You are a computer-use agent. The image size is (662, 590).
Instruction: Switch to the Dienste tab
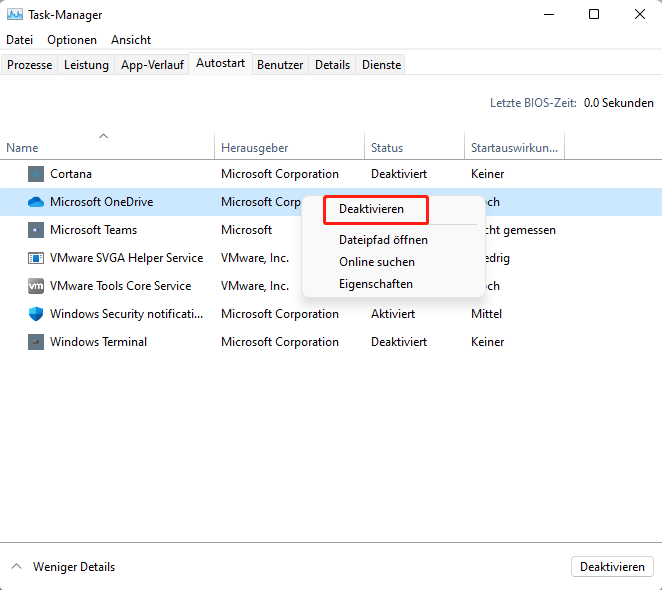[x=381, y=65]
